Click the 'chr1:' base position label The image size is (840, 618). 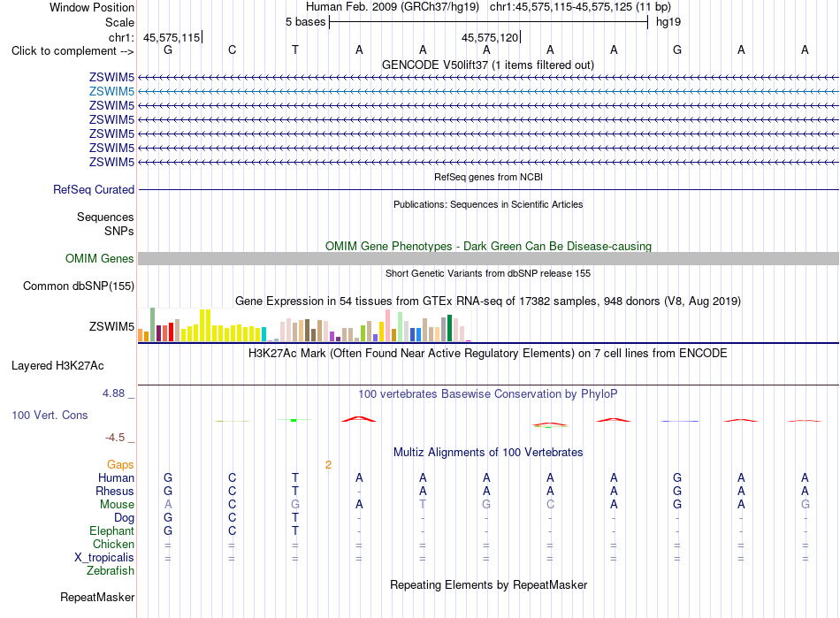(122, 37)
